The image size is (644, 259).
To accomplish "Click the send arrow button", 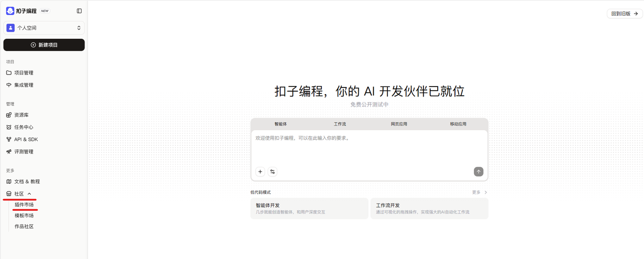I will point(478,171).
